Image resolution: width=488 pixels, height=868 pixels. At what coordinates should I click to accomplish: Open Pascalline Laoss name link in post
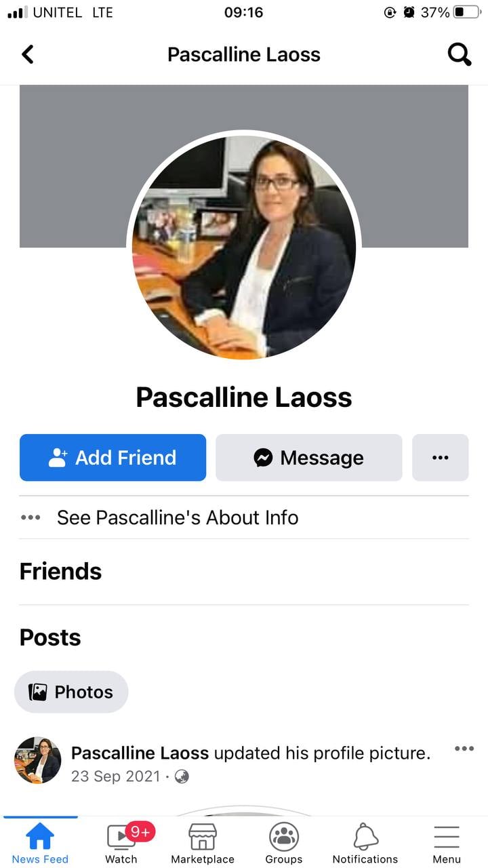(140, 753)
